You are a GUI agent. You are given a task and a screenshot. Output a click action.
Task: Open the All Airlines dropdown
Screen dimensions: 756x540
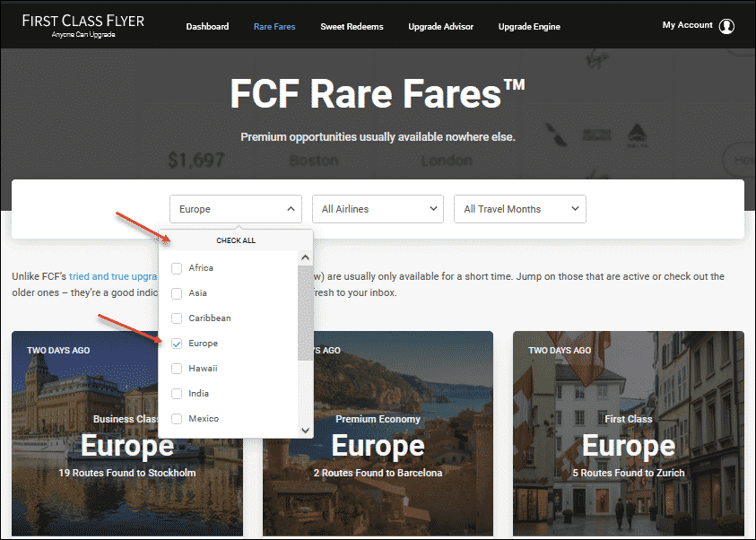(378, 209)
